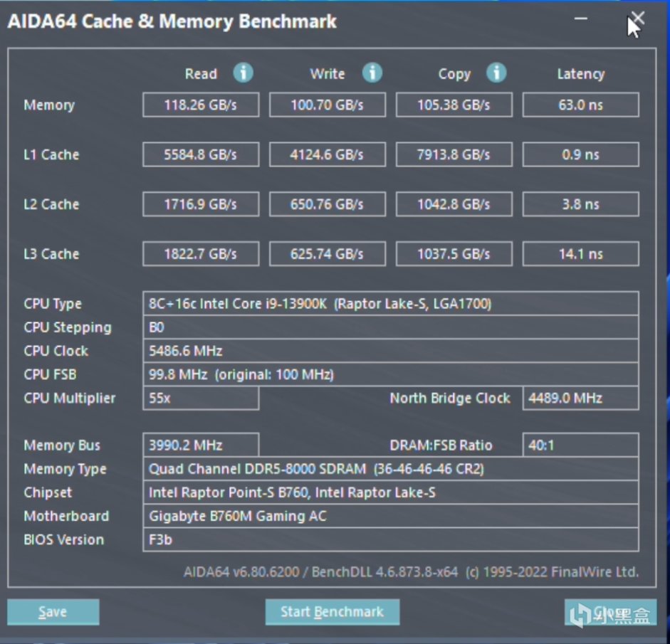Open the Read column info icon
Image resolution: width=670 pixels, height=644 pixels.
(x=243, y=73)
